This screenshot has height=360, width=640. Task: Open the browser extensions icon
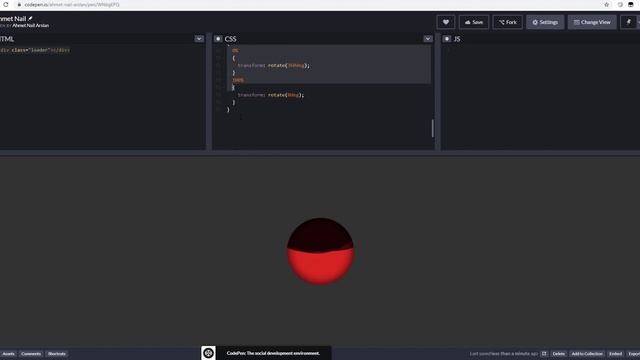click(x=620, y=4)
